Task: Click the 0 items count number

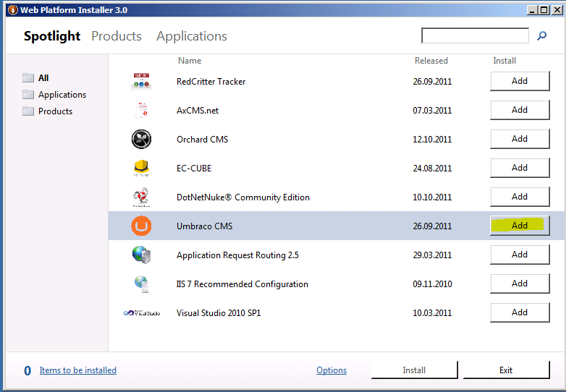Action: [x=28, y=371]
